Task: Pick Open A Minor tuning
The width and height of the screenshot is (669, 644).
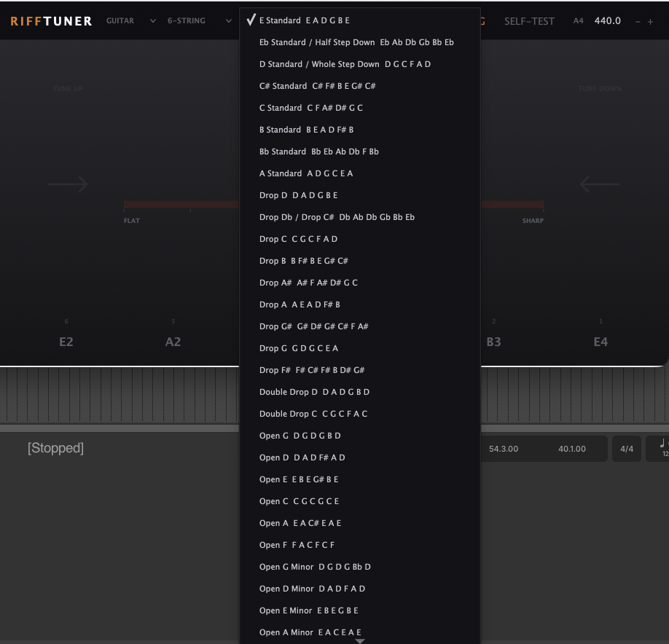Action: click(x=360, y=632)
